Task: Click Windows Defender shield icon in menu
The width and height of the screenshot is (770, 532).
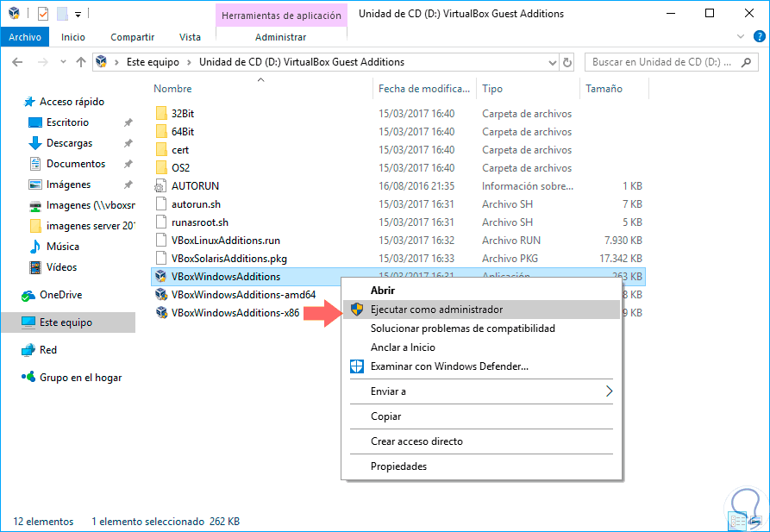Action: point(357,366)
